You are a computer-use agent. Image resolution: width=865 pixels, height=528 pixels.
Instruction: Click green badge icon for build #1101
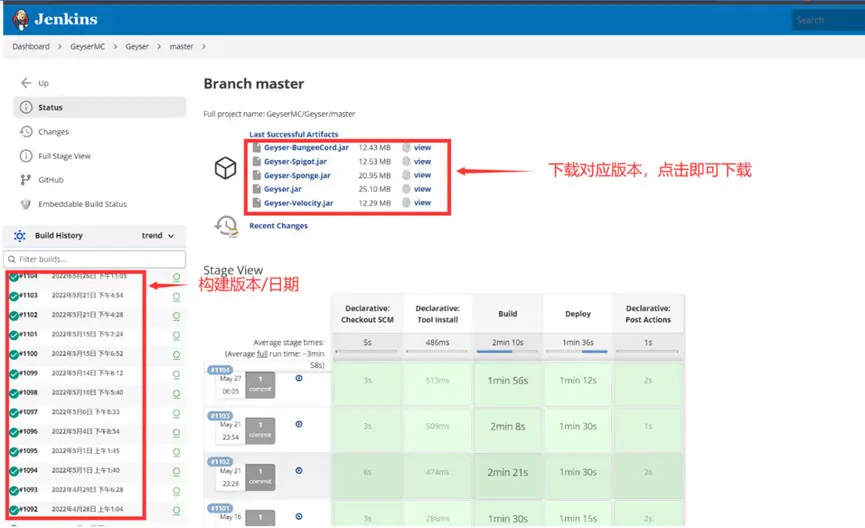coord(176,335)
